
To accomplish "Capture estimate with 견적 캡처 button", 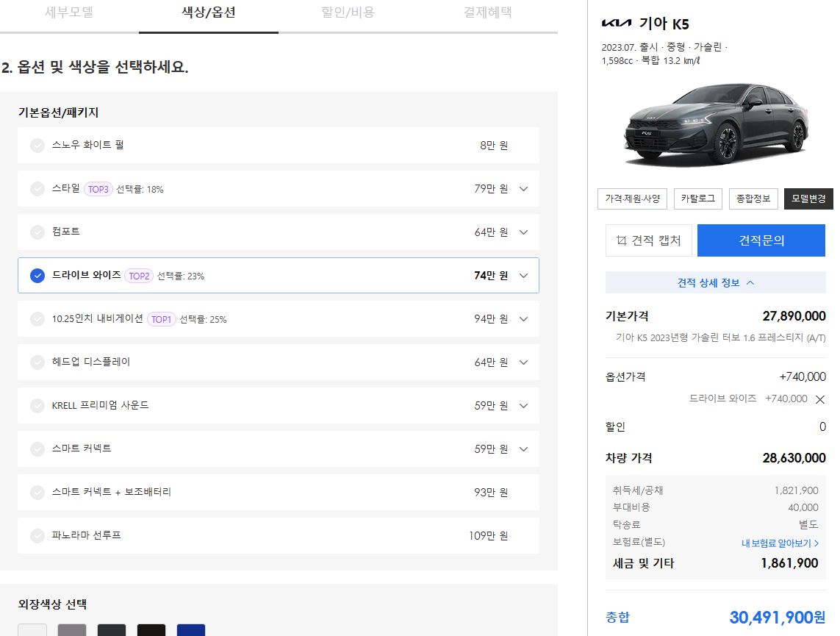I will (x=649, y=240).
